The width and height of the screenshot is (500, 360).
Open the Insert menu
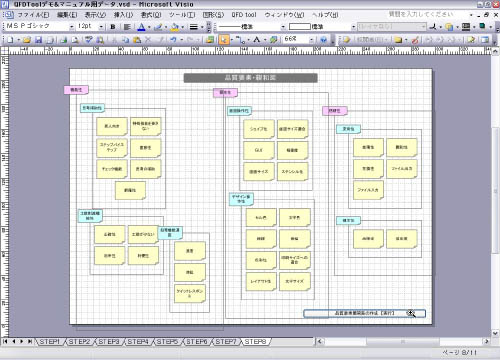(123, 15)
